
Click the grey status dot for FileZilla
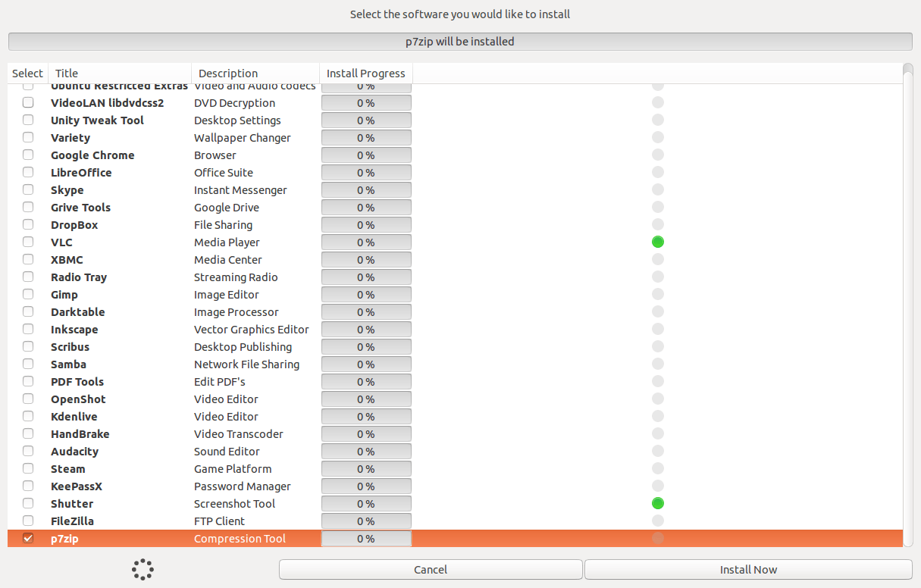click(657, 521)
